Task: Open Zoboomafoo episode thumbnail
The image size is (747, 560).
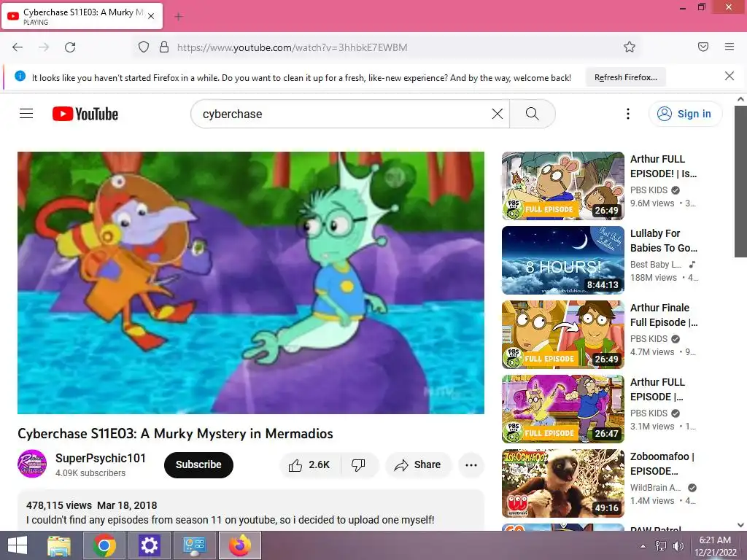Action: point(562,483)
